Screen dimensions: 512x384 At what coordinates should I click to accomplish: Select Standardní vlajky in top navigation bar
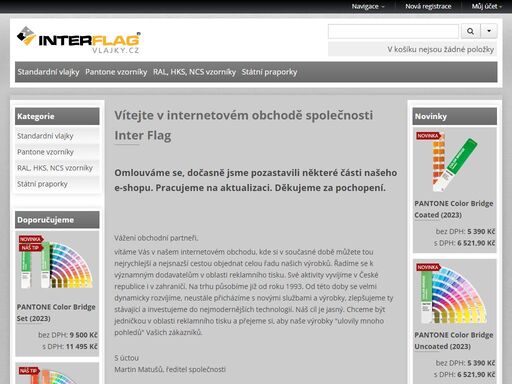[x=48, y=72]
